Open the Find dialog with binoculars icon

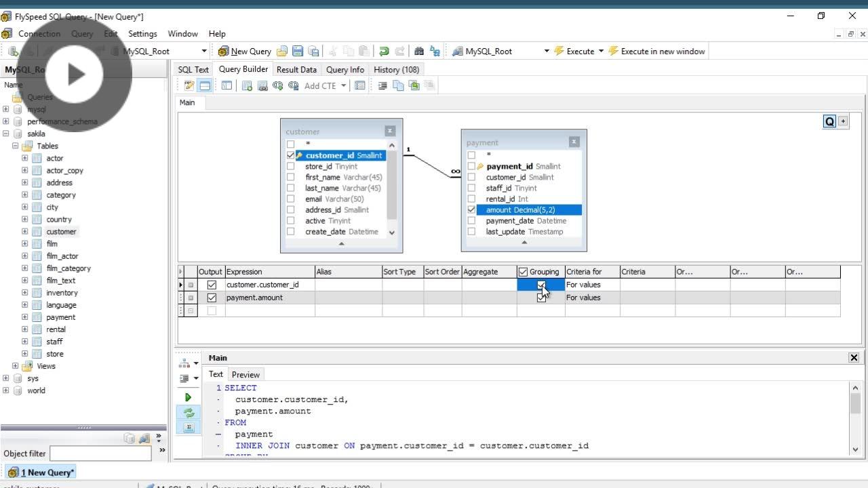419,51
